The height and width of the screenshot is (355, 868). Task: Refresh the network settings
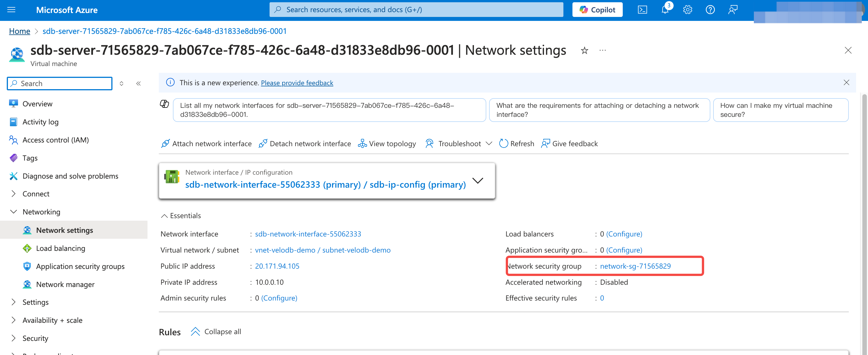click(x=516, y=144)
